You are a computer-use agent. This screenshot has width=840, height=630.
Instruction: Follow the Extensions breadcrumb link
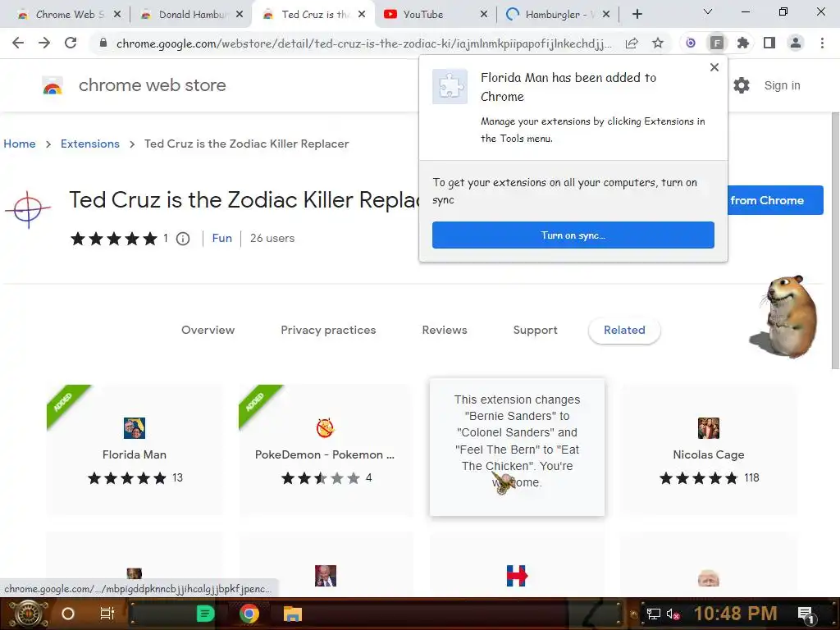(90, 144)
